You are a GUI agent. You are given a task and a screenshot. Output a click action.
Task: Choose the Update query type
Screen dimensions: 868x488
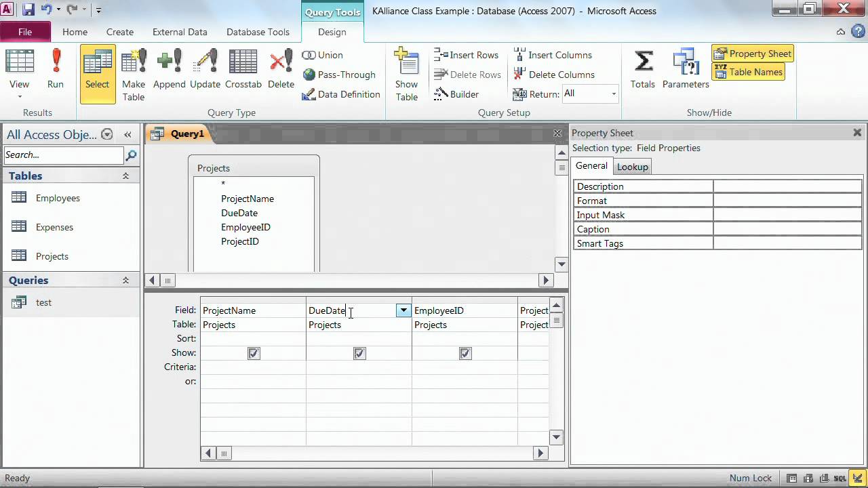[205, 70]
